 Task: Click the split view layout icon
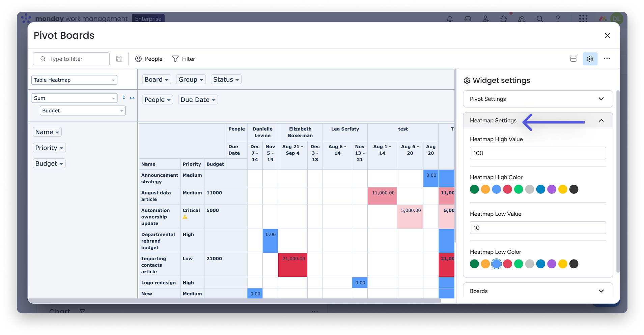point(573,59)
